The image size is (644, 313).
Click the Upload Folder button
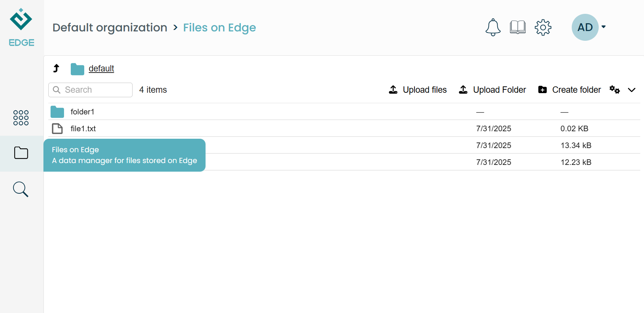click(x=492, y=90)
